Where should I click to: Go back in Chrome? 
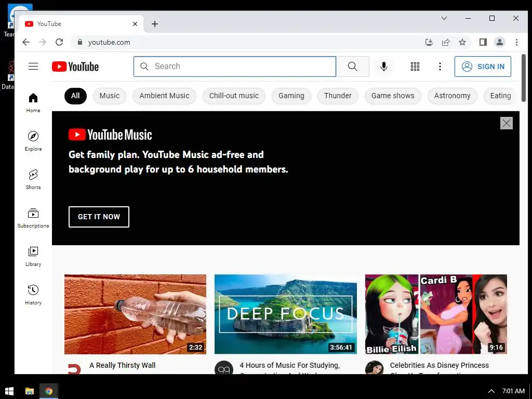pos(26,42)
